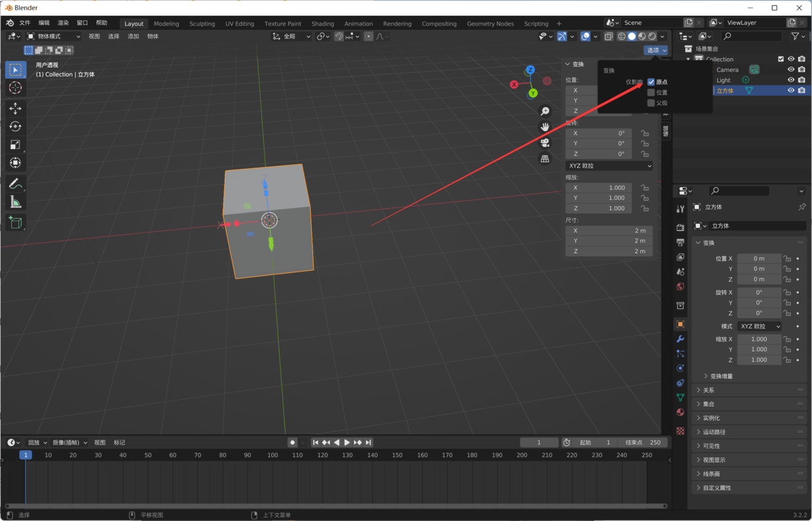Viewport: 812px width, 521px height.
Task: Select the Camera item in outliner
Action: (728, 69)
